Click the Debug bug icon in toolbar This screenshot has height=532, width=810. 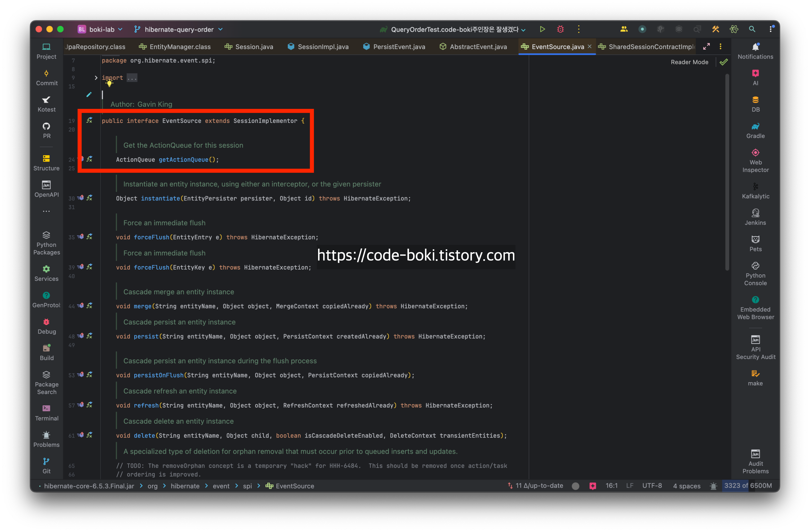pos(560,29)
